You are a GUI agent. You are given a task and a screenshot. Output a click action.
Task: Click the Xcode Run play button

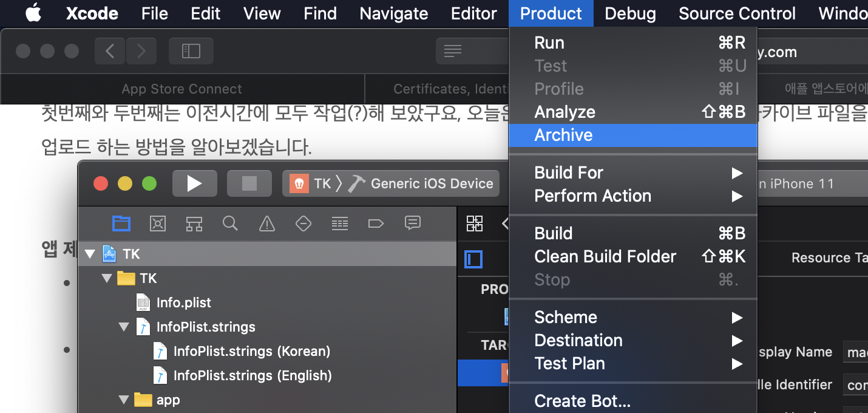point(195,183)
